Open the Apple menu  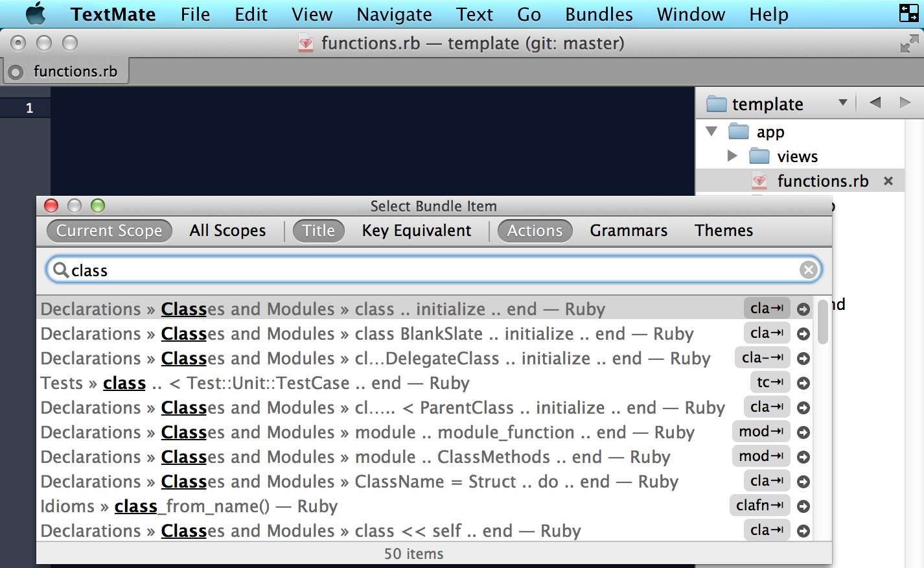pyautogui.click(x=36, y=14)
